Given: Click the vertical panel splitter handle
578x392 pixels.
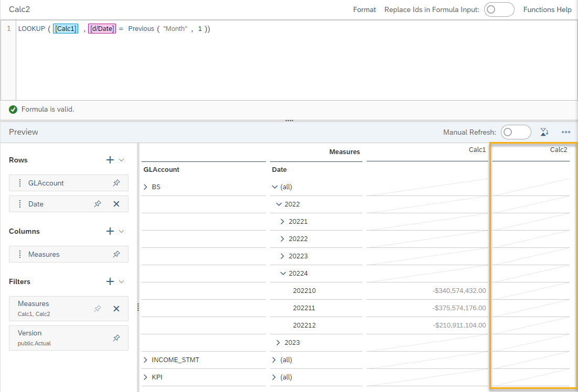Looking at the screenshot, I should [138, 307].
